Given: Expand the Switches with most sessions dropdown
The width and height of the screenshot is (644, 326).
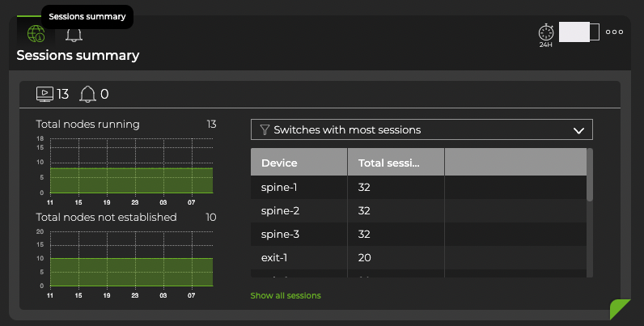Looking at the screenshot, I should [x=421, y=129].
